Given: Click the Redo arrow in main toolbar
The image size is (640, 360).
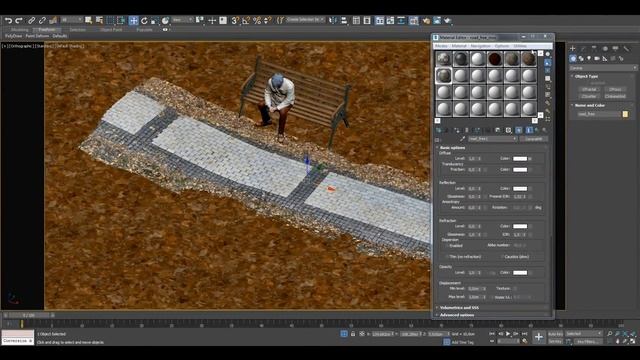Looking at the screenshot, I should (x=19, y=20).
